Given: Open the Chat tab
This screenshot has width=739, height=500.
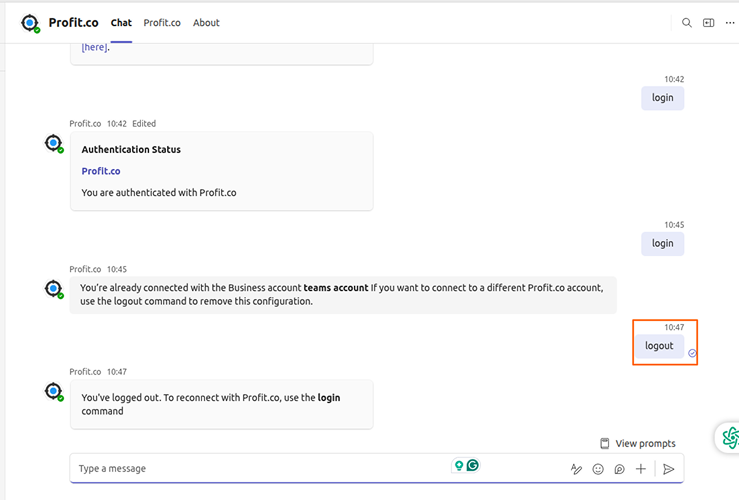Looking at the screenshot, I should coord(121,23).
